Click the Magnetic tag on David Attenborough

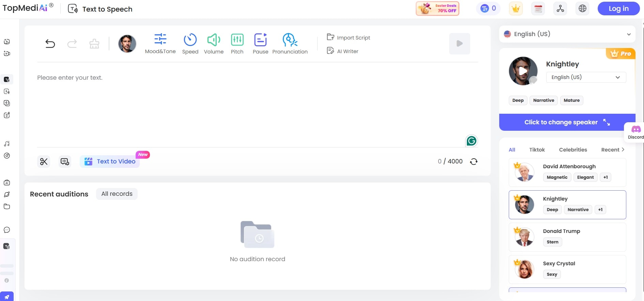[557, 177]
